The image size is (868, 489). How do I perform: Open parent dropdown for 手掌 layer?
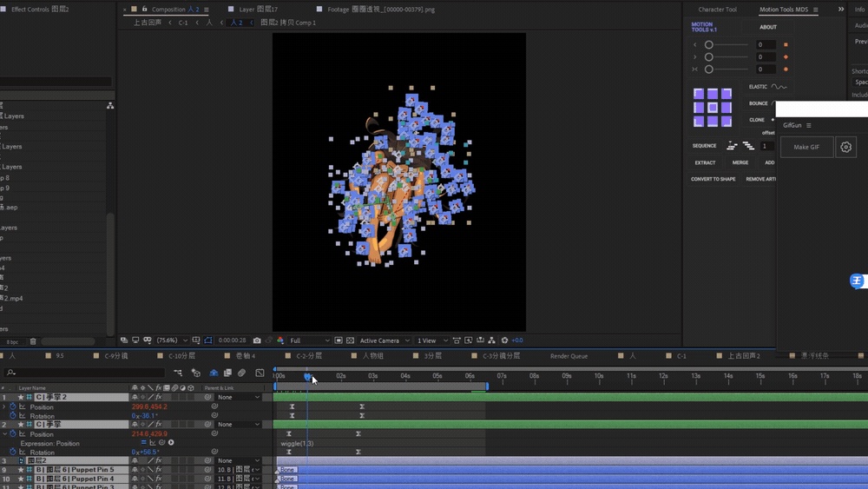click(239, 424)
